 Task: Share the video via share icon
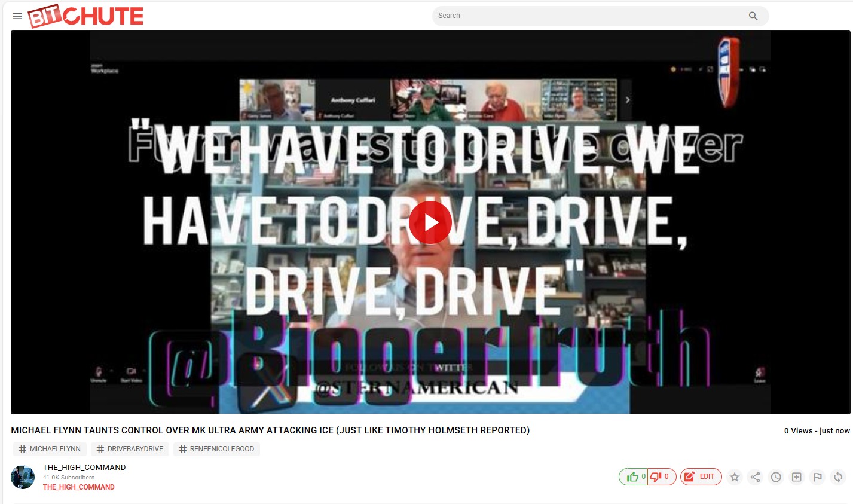click(756, 477)
